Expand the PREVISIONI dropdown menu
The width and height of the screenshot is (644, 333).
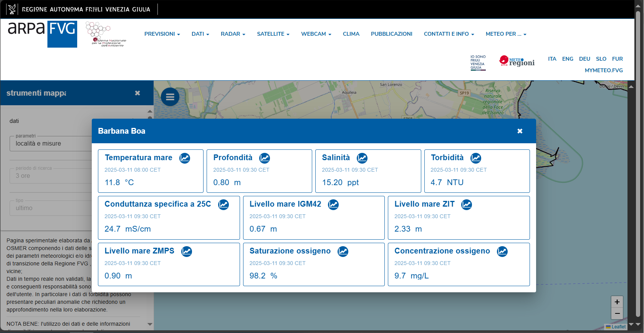click(x=162, y=34)
